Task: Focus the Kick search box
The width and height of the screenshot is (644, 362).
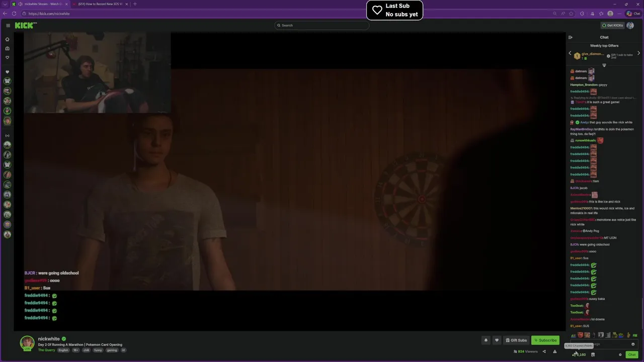Action: (x=321, y=25)
